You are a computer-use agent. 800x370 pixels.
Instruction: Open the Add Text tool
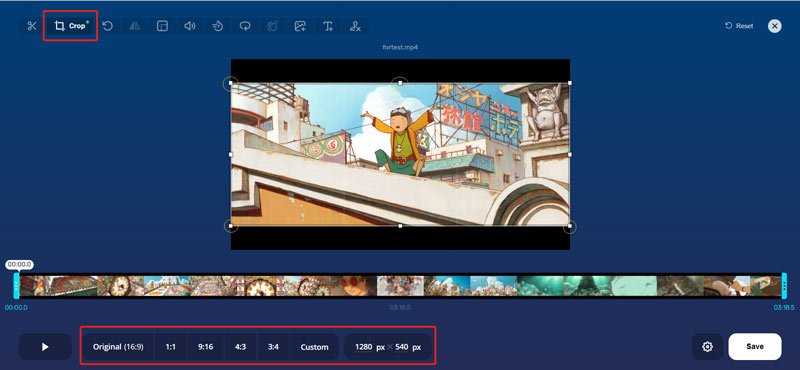tap(328, 26)
